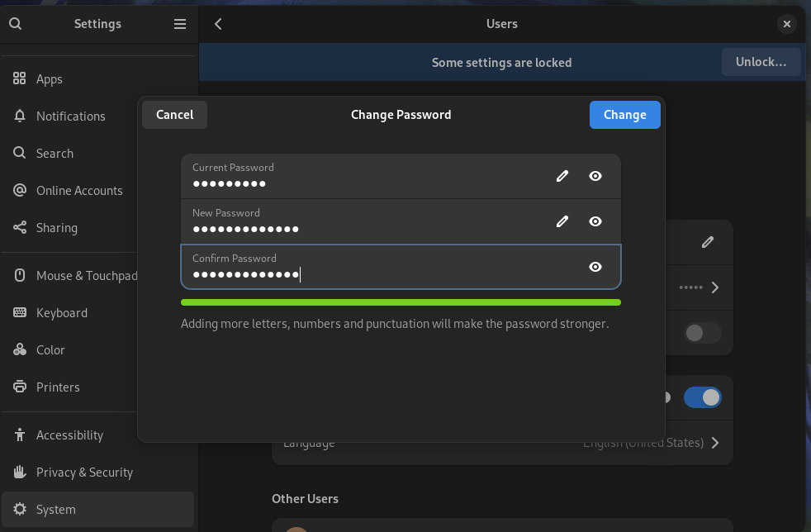The image size is (811, 532).
Task: Open Apps in the Settings sidebar
Action: 97,78
